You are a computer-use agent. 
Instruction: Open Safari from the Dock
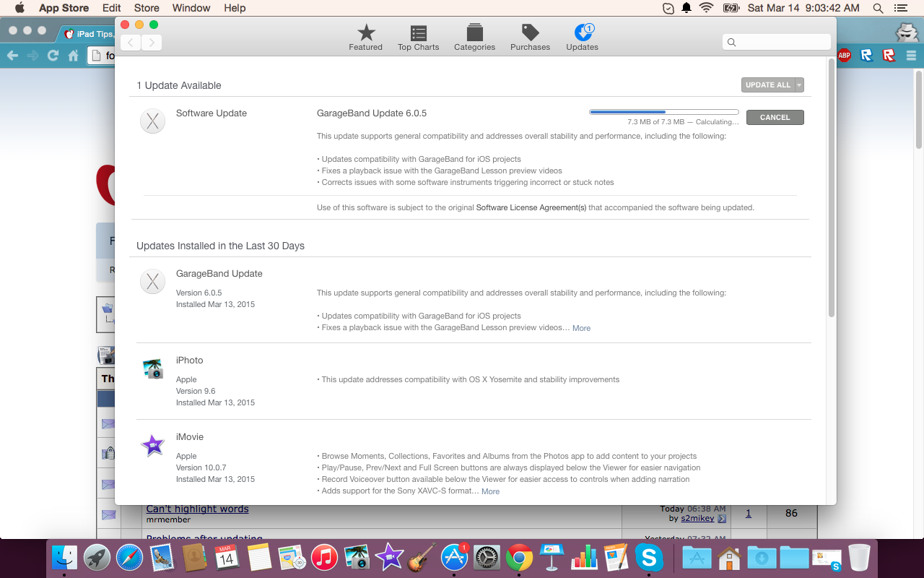130,557
